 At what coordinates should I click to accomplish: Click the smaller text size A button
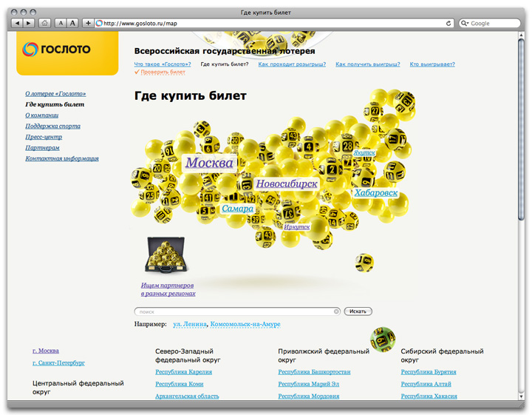click(x=61, y=23)
